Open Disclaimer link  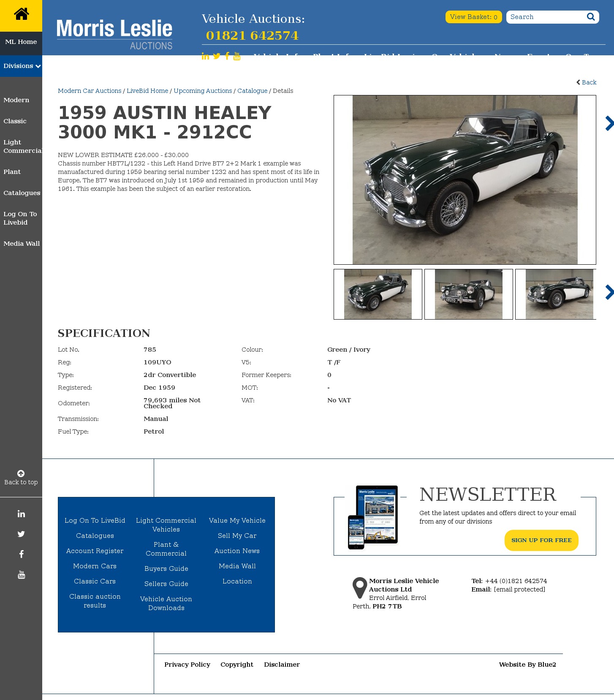[282, 665]
